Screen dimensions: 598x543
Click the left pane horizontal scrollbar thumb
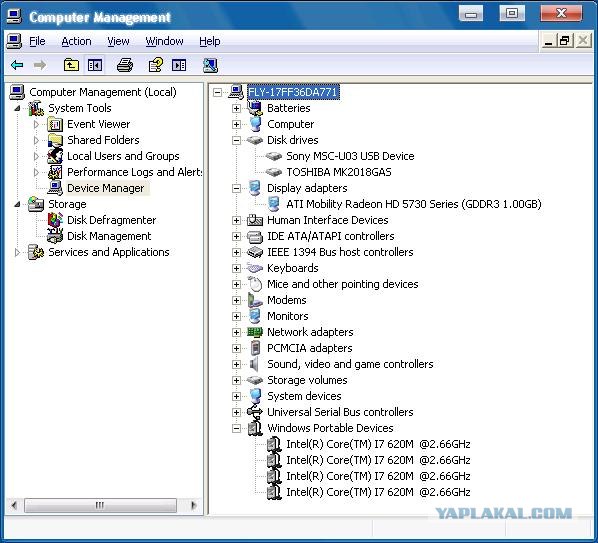click(100, 506)
